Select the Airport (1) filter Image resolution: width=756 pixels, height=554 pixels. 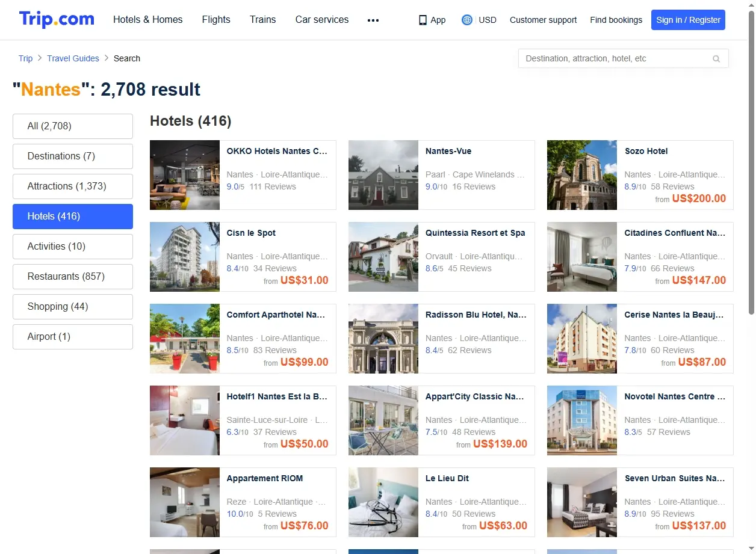coord(73,337)
